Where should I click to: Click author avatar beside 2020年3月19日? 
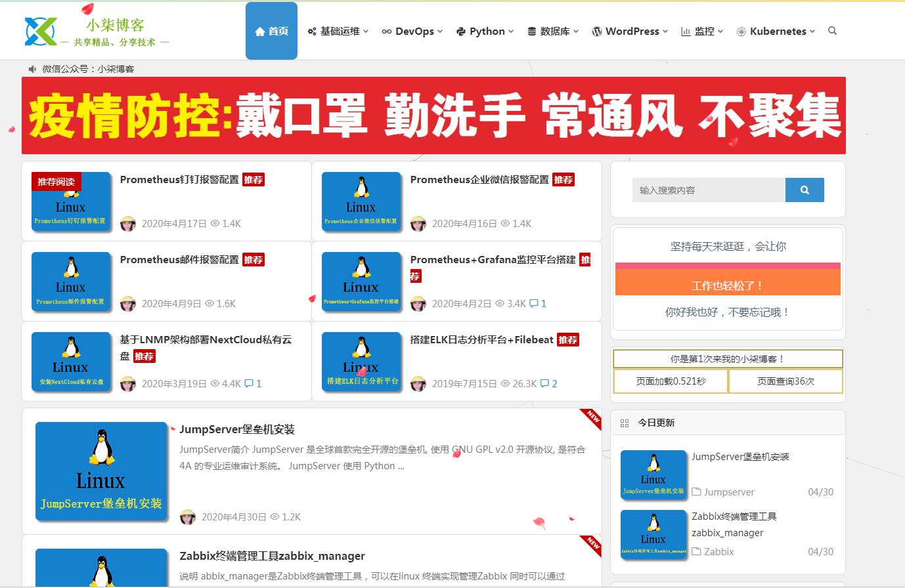[x=128, y=384]
